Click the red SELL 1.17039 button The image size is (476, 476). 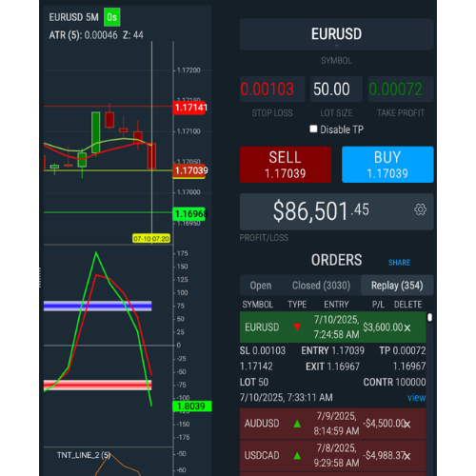(286, 165)
